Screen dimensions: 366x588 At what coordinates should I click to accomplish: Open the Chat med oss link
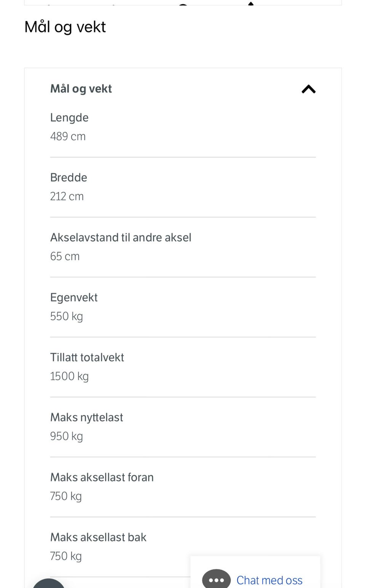pyautogui.click(x=269, y=580)
